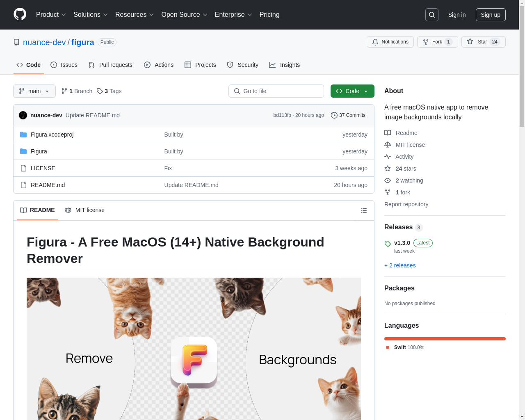Open the Pricing page
525x420 pixels.
tap(269, 15)
